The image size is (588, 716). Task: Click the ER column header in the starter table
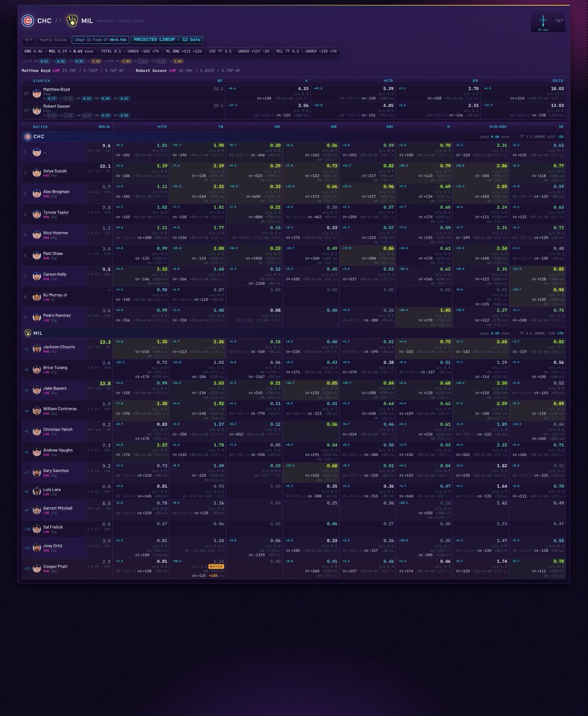[476, 80]
